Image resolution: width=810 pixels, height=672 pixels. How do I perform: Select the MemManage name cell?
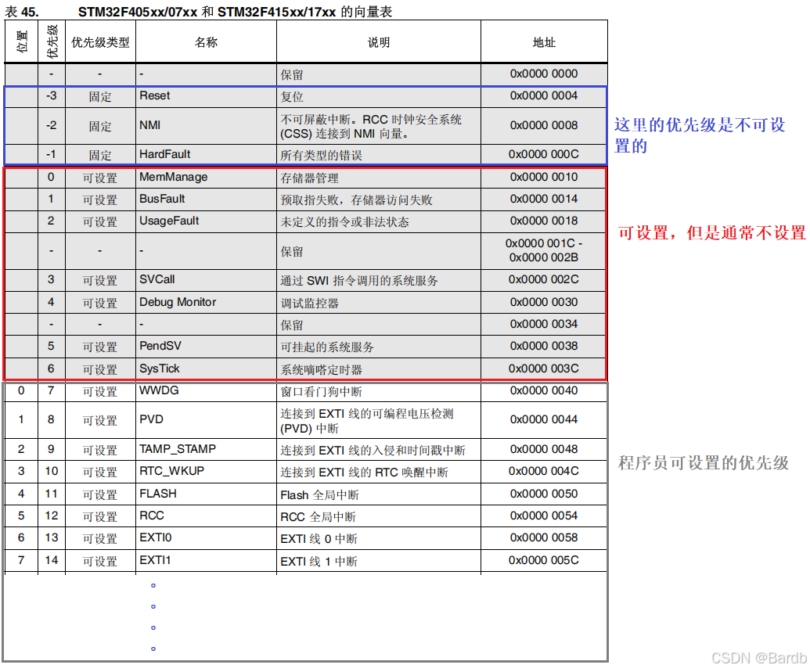[x=206, y=177]
